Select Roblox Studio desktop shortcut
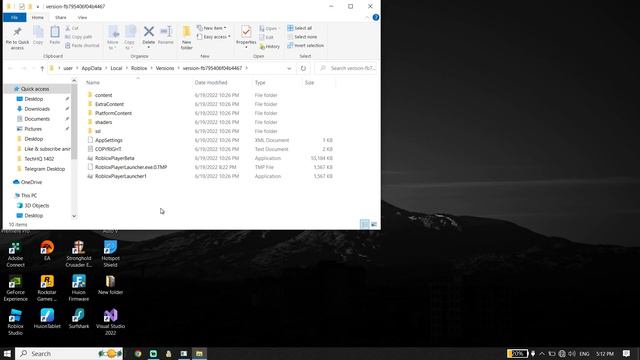This screenshot has height=360, width=640. (16, 322)
